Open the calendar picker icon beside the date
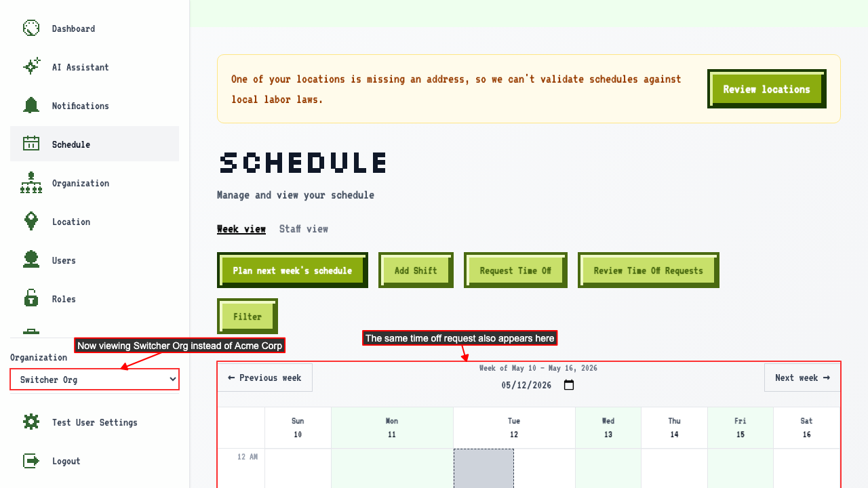The image size is (868, 488). [569, 385]
